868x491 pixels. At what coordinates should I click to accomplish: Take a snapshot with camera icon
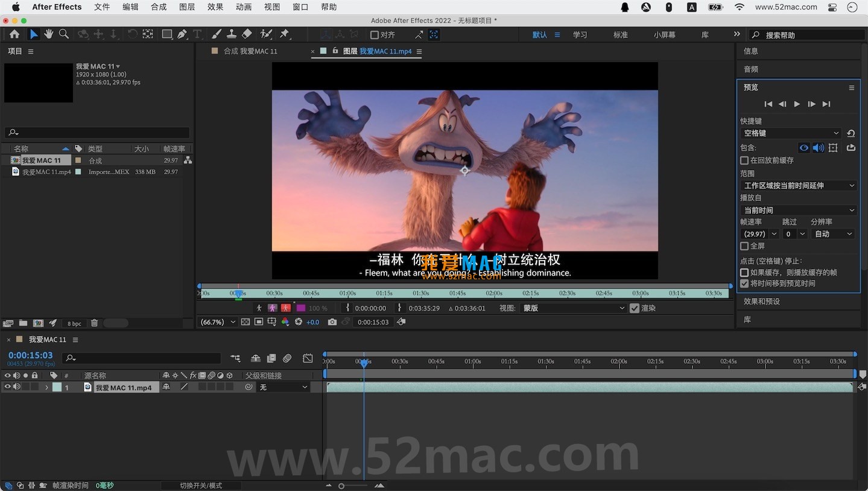(332, 322)
